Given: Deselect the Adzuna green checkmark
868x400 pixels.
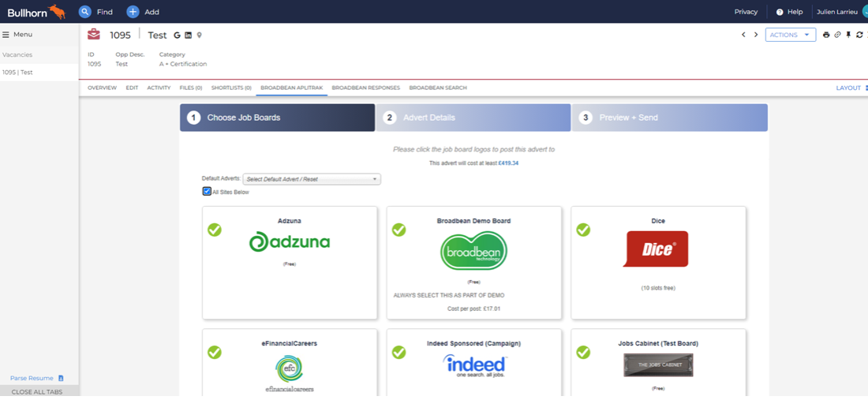Looking at the screenshot, I should pyautogui.click(x=214, y=230).
